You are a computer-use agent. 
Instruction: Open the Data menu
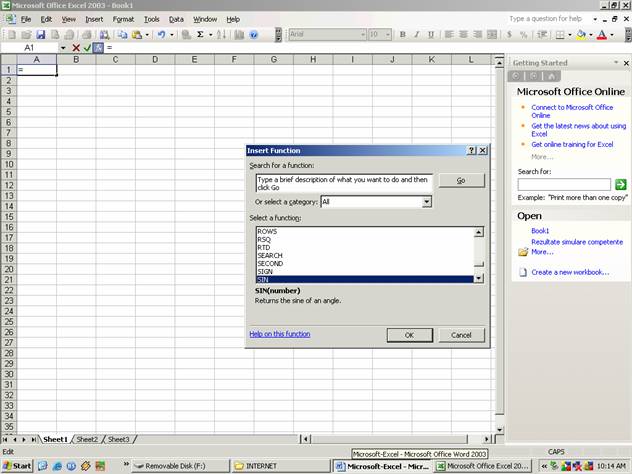(176, 19)
